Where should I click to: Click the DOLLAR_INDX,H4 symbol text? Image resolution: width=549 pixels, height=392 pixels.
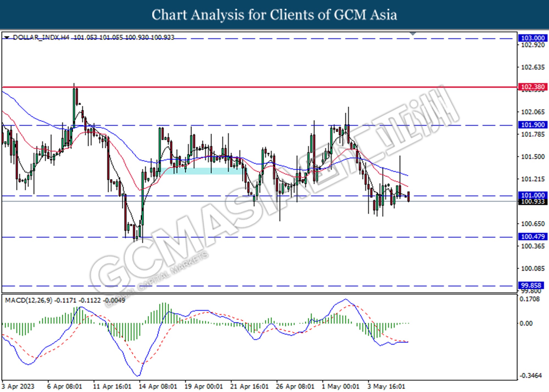pyautogui.click(x=41, y=37)
